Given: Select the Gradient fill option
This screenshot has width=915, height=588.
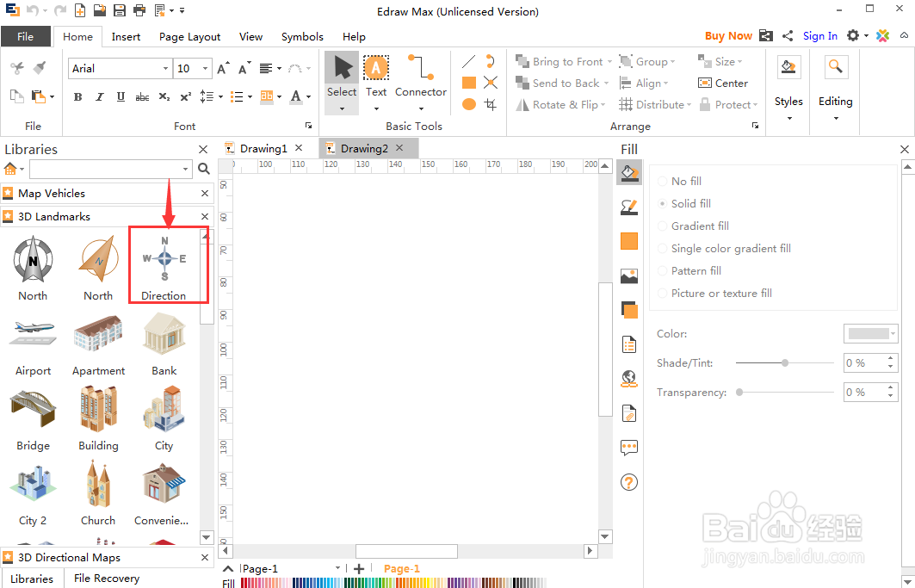Looking at the screenshot, I should pos(693,226).
